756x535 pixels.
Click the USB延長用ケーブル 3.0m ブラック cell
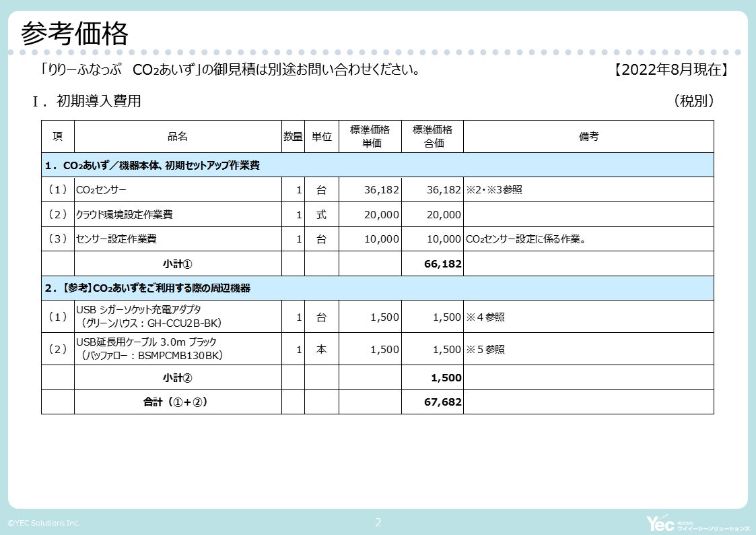pos(178,349)
